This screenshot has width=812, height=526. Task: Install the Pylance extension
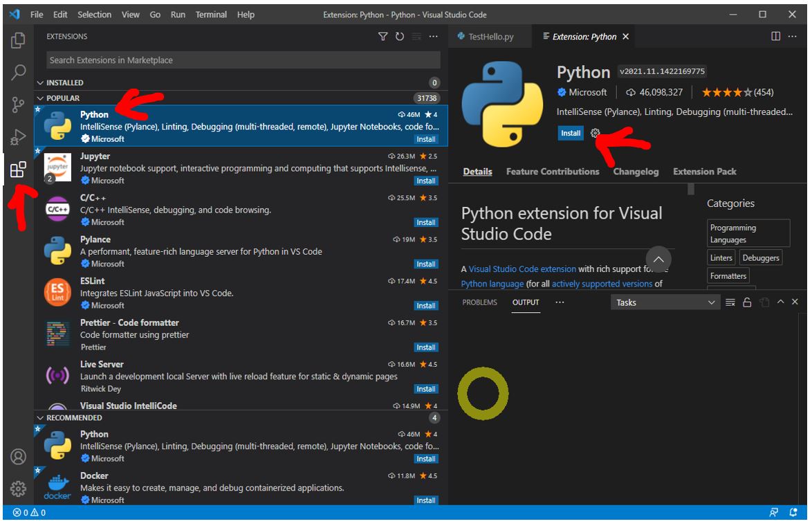pyautogui.click(x=425, y=264)
